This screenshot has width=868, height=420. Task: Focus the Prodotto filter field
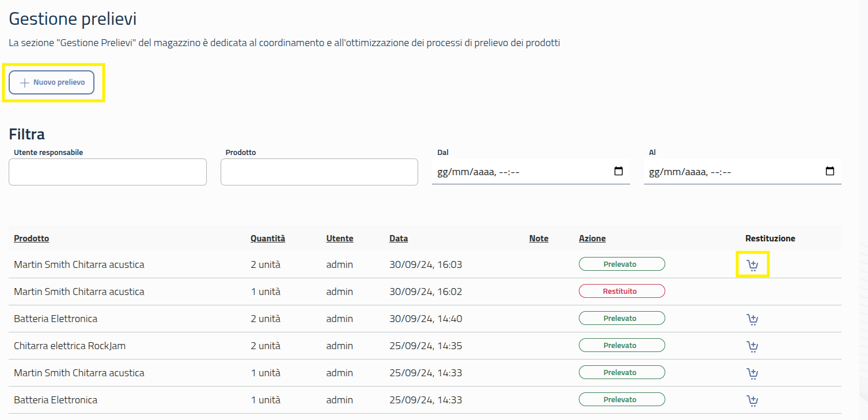tap(319, 172)
